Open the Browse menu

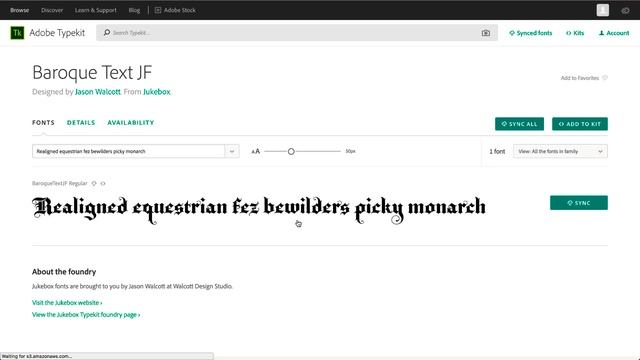(20, 10)
